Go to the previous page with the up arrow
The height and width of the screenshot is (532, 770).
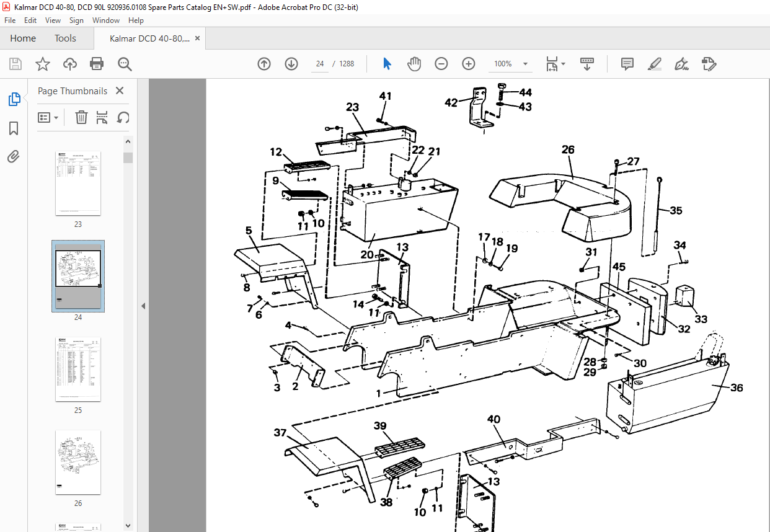(x=264, y=64)
